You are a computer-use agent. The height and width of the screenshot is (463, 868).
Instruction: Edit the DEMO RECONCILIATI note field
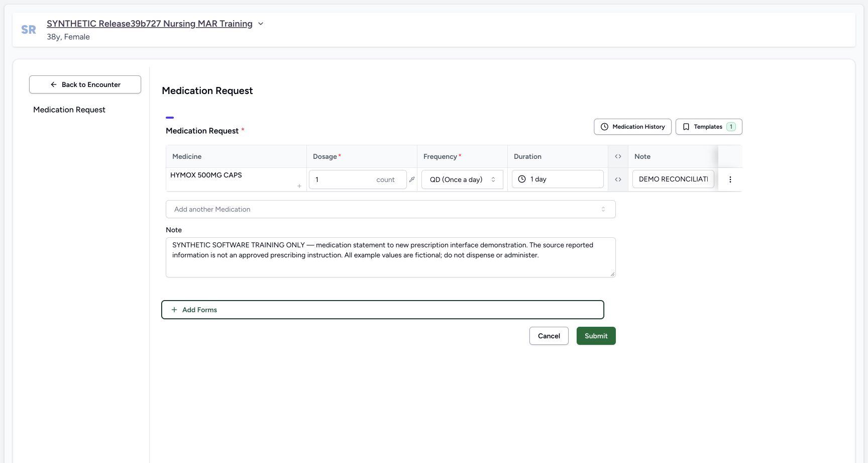pos(673,179)
